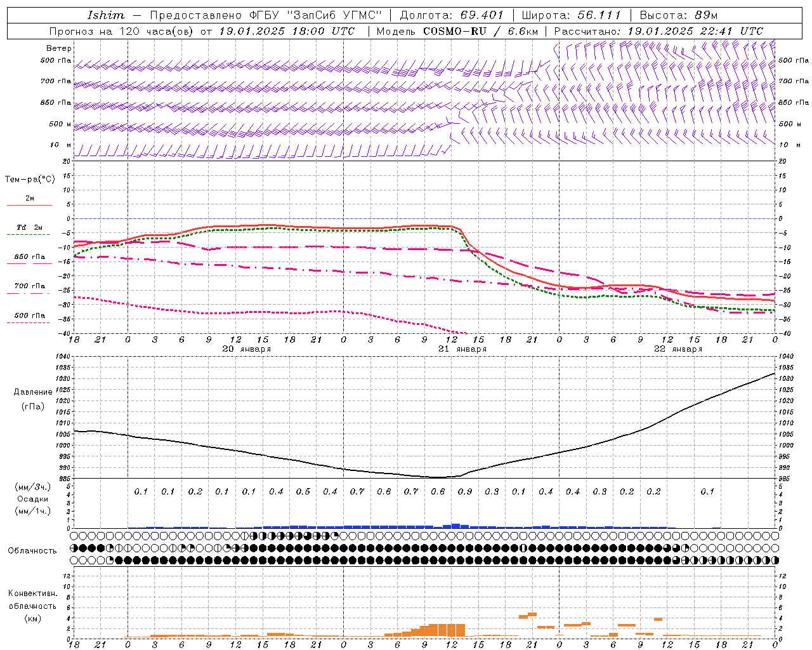Click the 0.5 precipitation value
Screen dimensions: 812x650
[303, 492]
